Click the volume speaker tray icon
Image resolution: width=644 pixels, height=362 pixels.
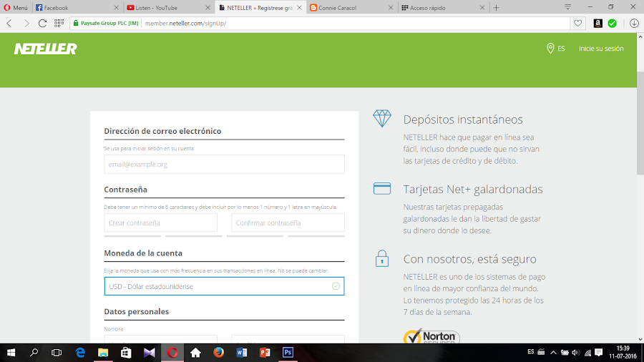point(576,353)
